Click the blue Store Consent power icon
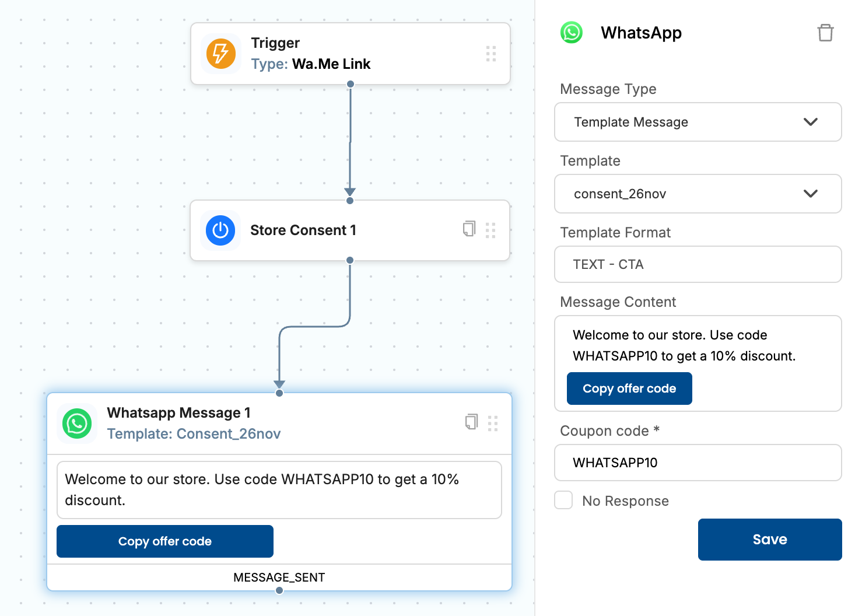The height and width of the screenshot is (616, 855). click(x=220, y=230)
